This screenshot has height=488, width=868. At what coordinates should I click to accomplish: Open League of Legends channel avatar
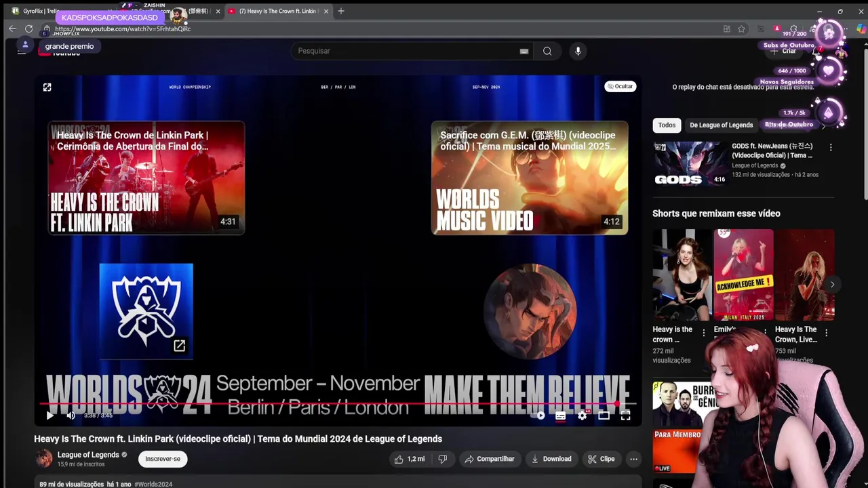[44, 459]
